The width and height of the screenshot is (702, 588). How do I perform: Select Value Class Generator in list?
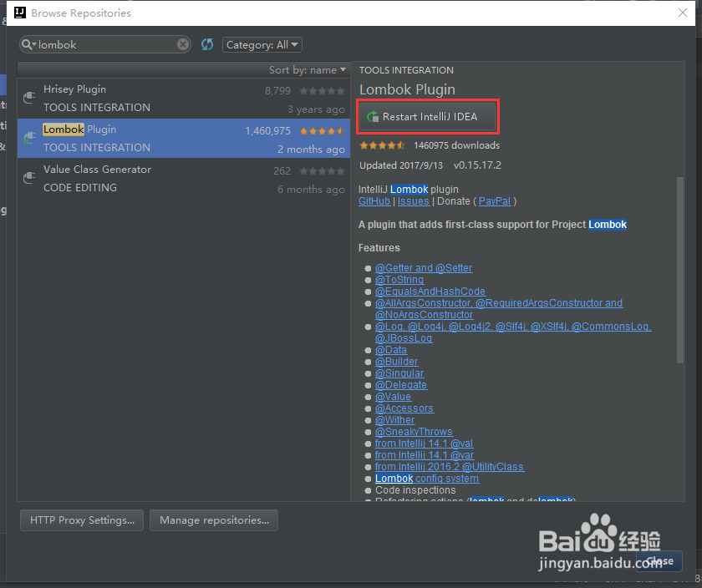(x=184, y=178)
